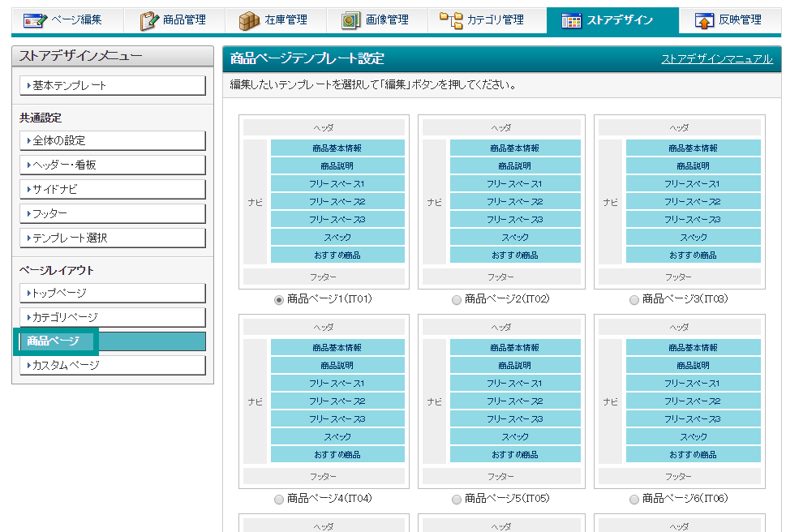Click the カテゴリ管理 tree icon

(451, 20)
